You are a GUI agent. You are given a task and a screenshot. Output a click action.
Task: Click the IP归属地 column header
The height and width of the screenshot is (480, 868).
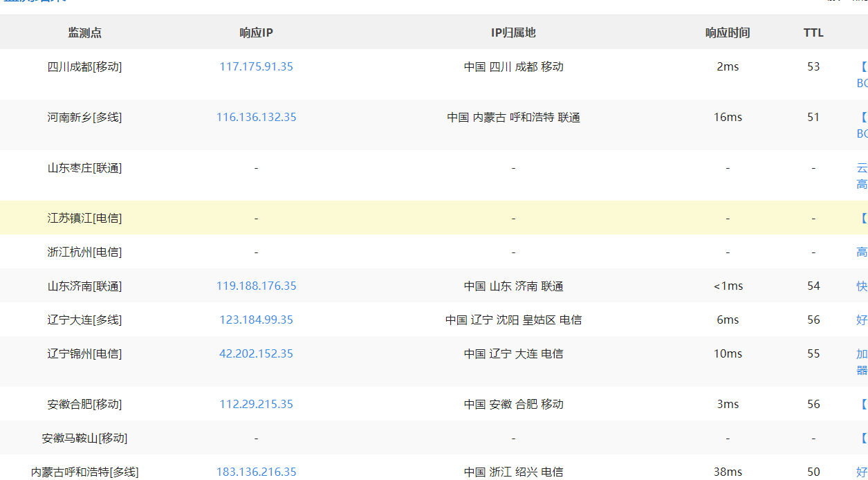513,33
